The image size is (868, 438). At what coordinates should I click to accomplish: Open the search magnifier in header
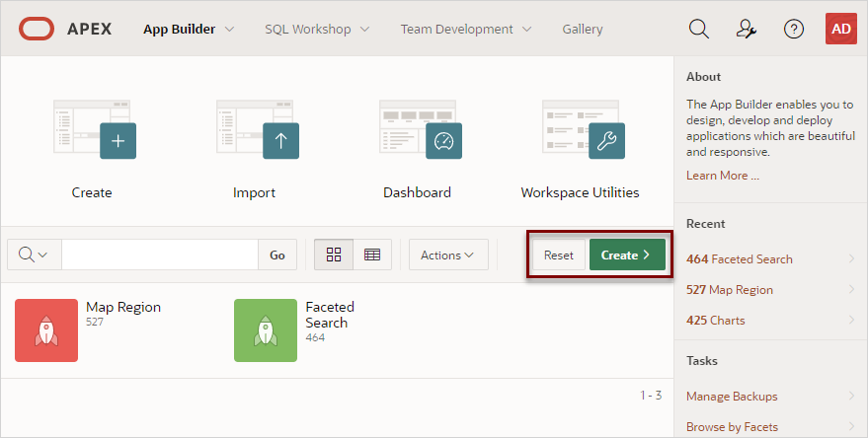[x=698, y=29]
